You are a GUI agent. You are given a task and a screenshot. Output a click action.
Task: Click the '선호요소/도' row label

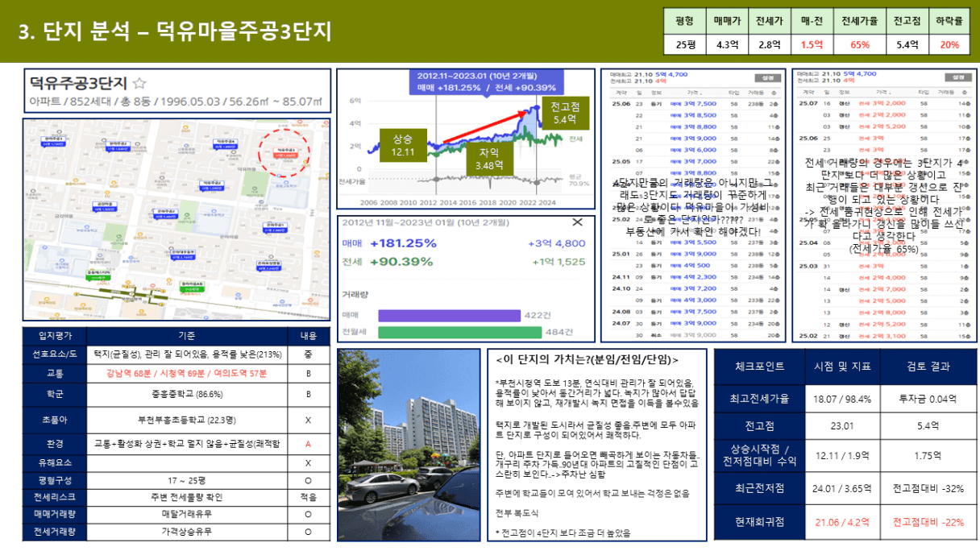(x=55, y=354)
